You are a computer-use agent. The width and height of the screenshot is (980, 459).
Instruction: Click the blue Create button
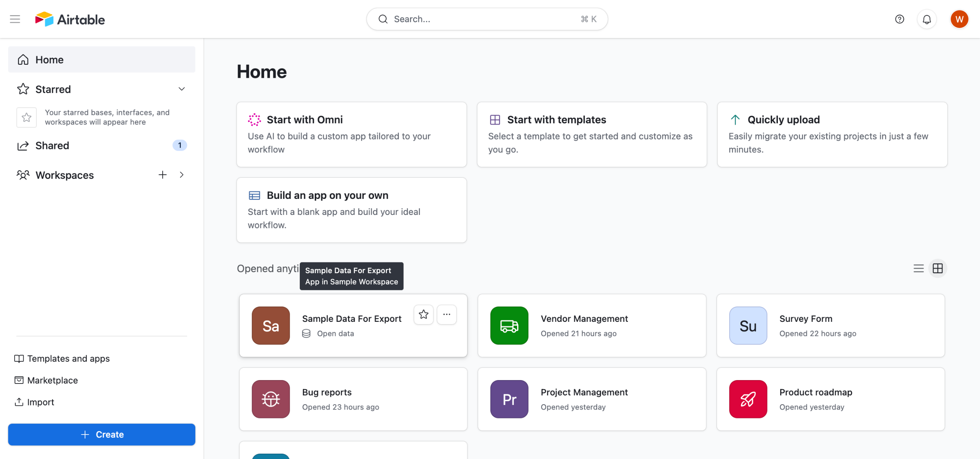click(101, 434)
